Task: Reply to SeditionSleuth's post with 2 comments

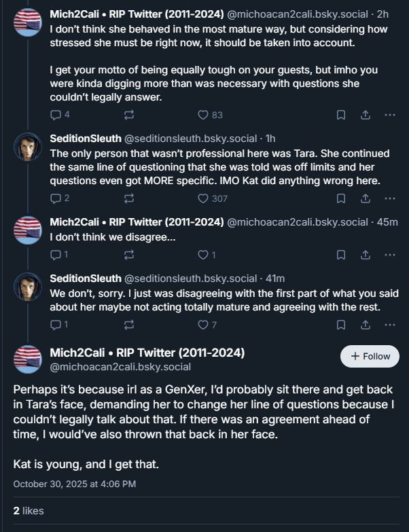Action: coord(56,198)
